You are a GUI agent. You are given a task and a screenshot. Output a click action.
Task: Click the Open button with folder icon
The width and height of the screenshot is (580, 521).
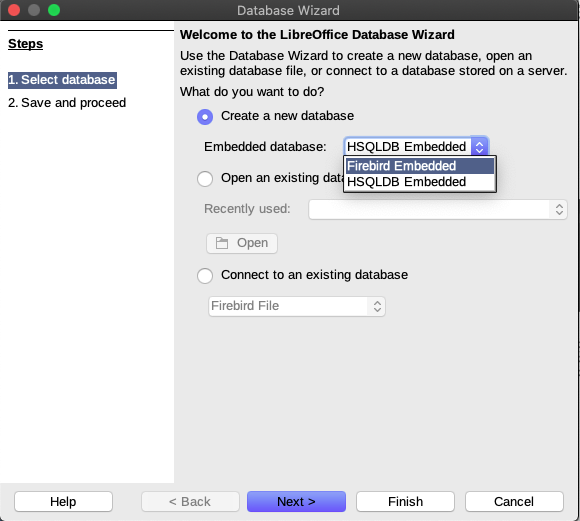point(242,243)
